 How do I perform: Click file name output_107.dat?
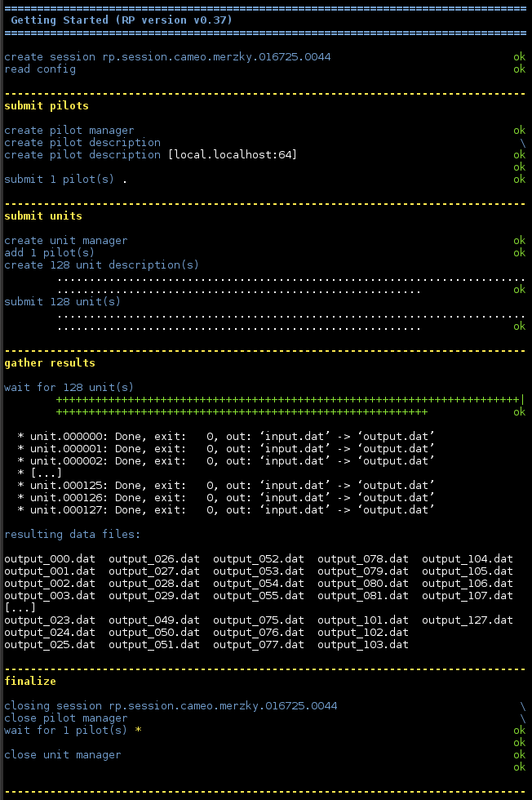pos(468,595)
